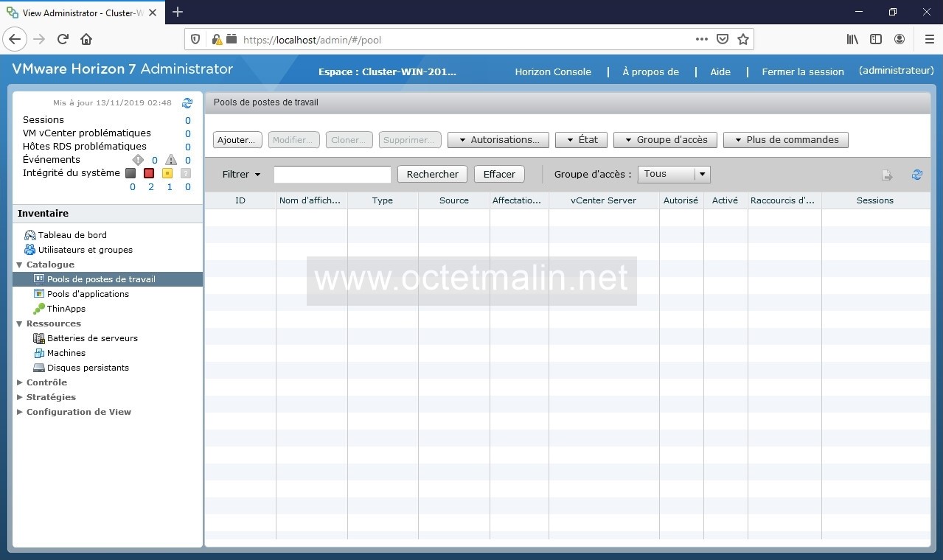Viewport: 943px width, 560px height.
Task: Click the events error alert icon
Action: click(x=138, y=160)
